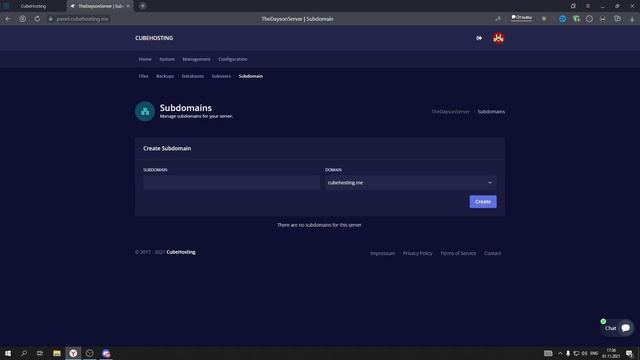
Task: Switch to the Databases sub-tab
Action: [x=193, y=76]
